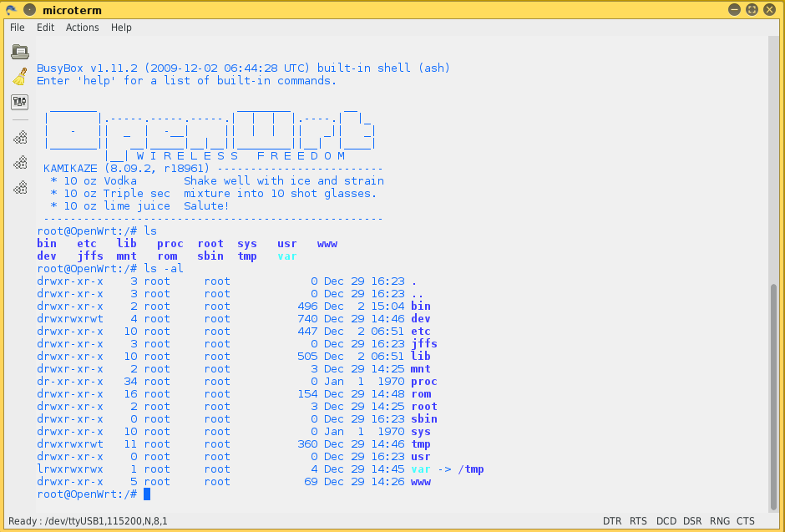
Task: Click the size value '496'
Action: tap(307, 307)
